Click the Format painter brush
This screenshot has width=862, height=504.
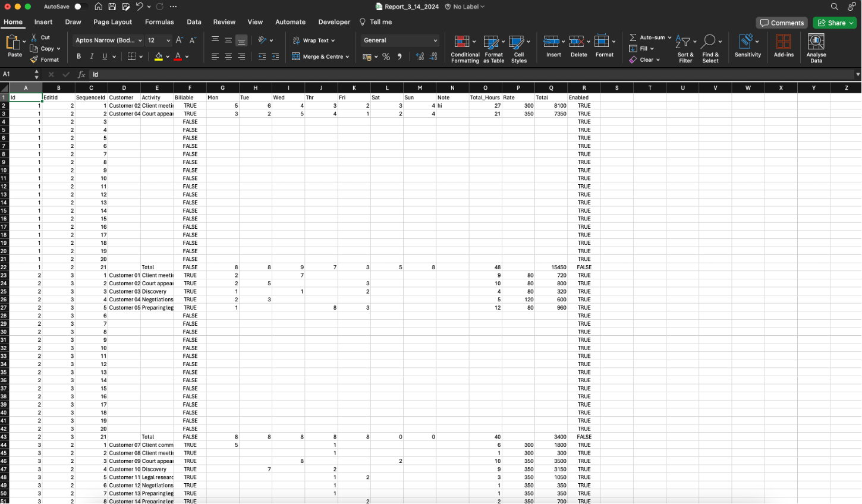coord(34,59)
